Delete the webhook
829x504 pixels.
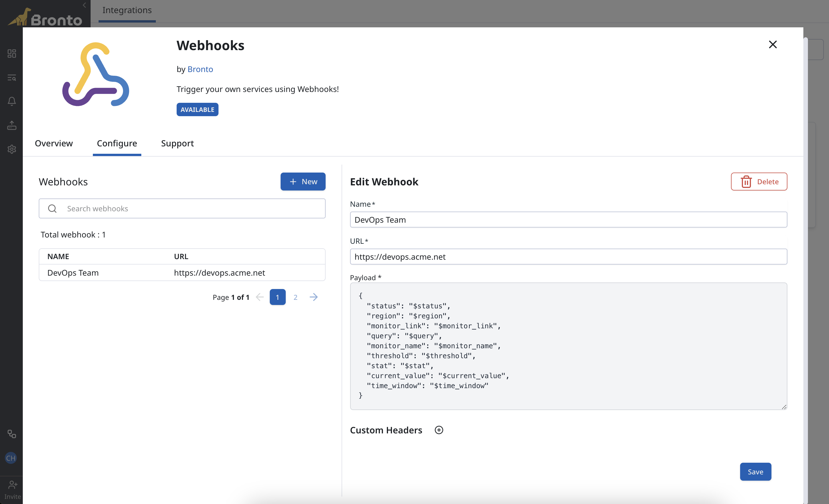(x=759, y=182)
